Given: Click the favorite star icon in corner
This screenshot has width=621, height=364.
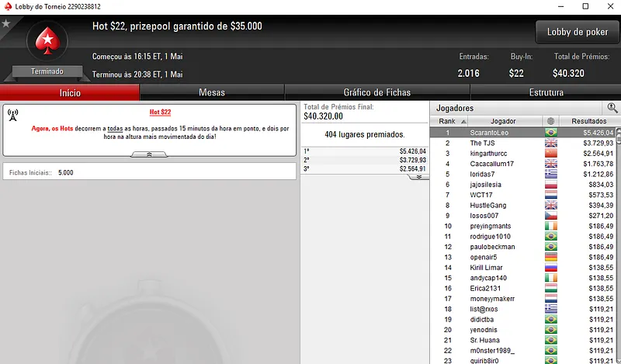Looking at the screenshot, I should point(6,24).
